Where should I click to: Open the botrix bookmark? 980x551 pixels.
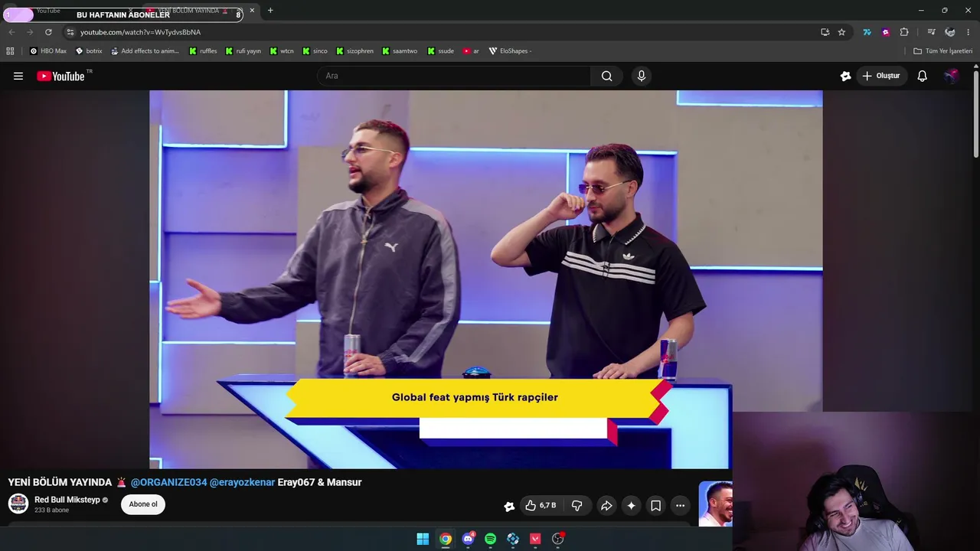coord(89,51)
